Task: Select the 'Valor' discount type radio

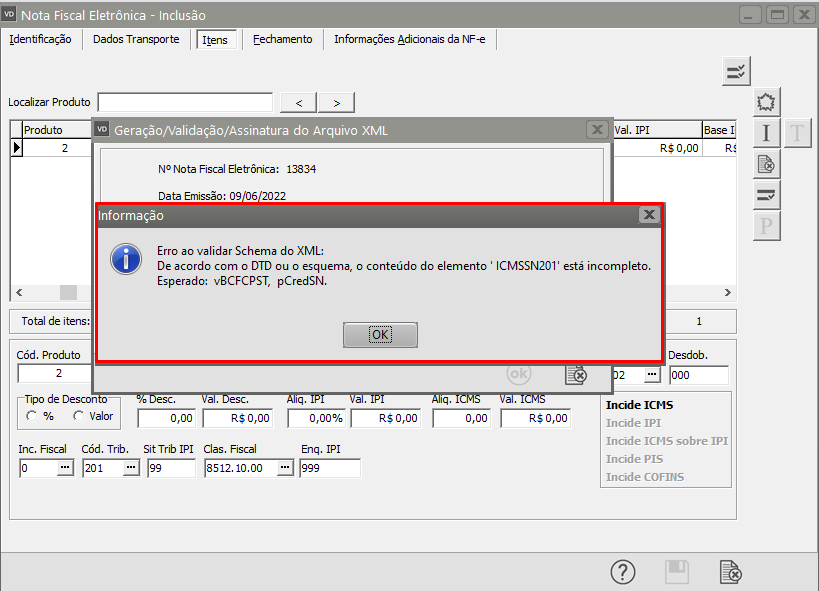Action: click(79, 416)
